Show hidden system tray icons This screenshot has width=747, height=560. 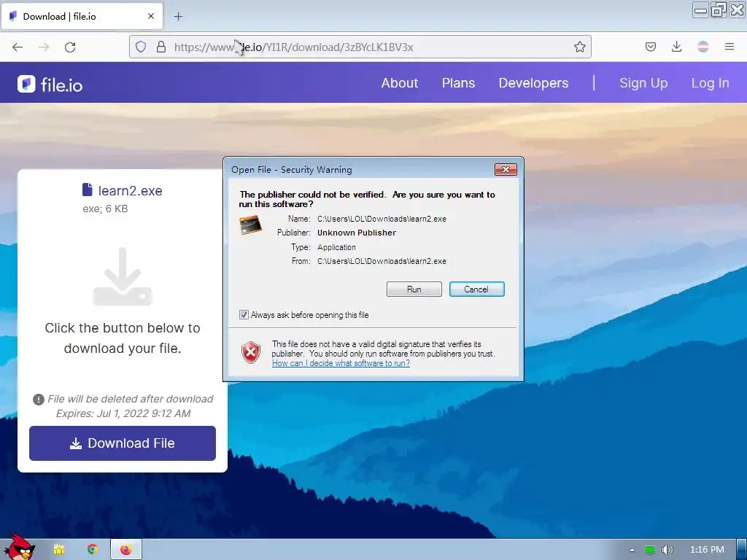632,550
